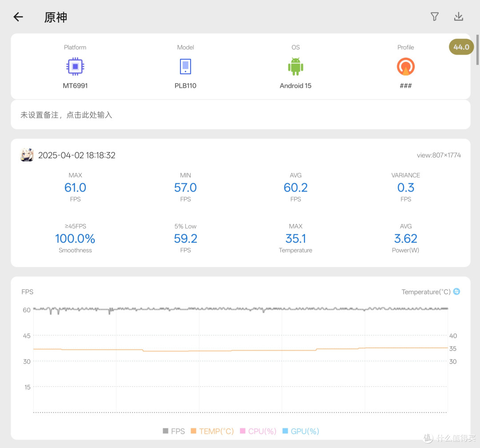480x448 pixels.
Task: Tap the game avatar thumbnail
Action: [27, 155]
